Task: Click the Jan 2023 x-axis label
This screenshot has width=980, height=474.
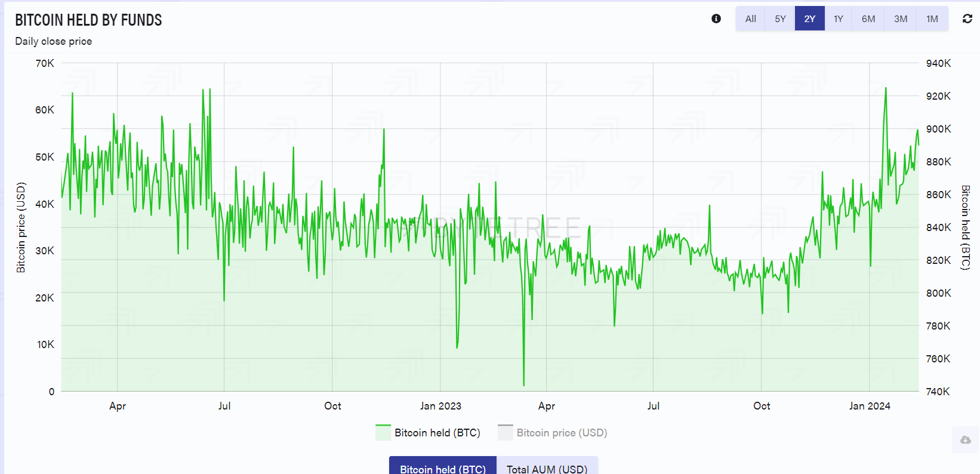Action: [440, 406]
